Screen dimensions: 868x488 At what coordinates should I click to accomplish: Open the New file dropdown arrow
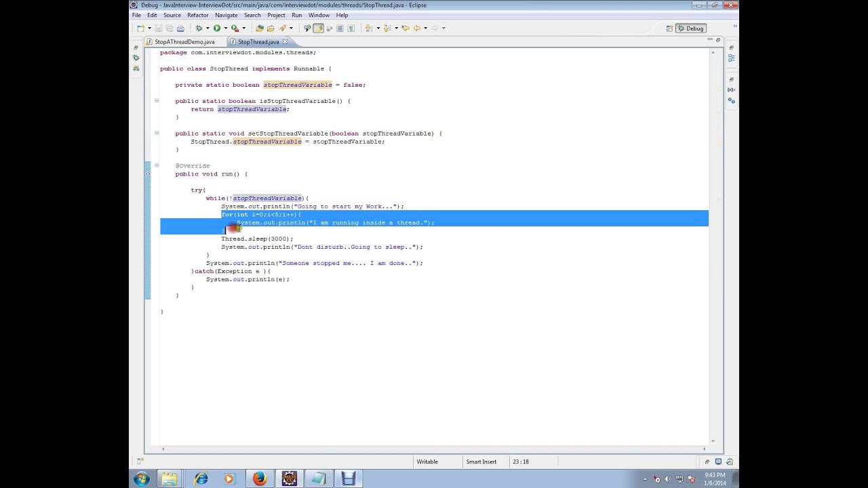point(149,28)
